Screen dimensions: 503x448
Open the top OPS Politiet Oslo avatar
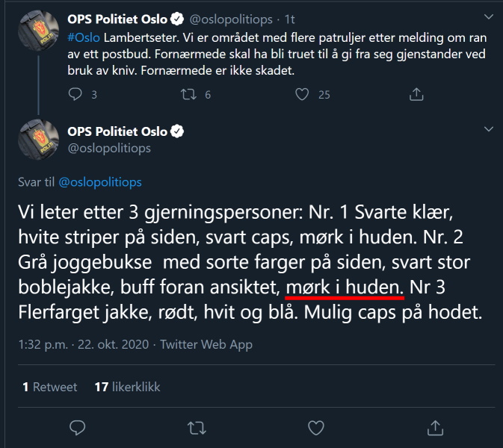(x=39, y=31)
